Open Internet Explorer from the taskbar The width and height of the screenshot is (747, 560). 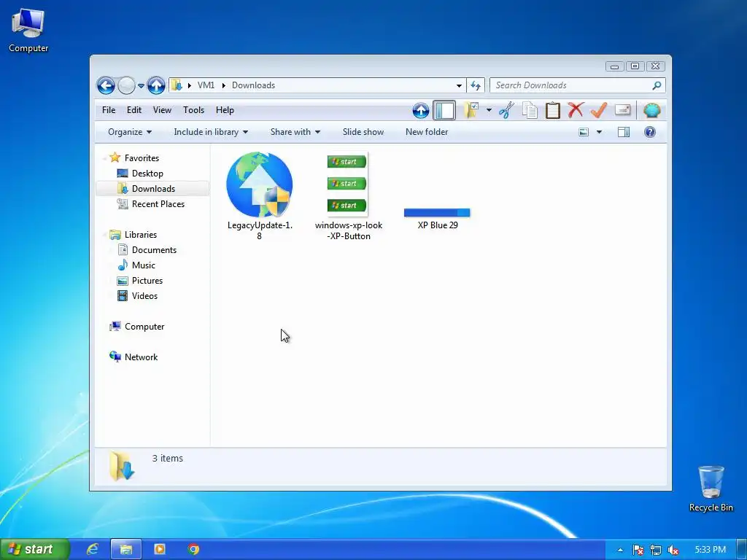coord(92,549)
